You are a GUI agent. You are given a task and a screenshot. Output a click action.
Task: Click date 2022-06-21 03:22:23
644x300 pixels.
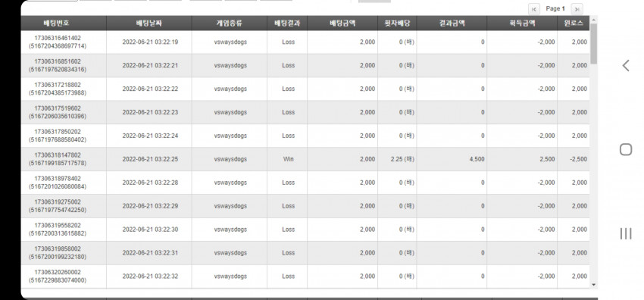pos(150,112)
